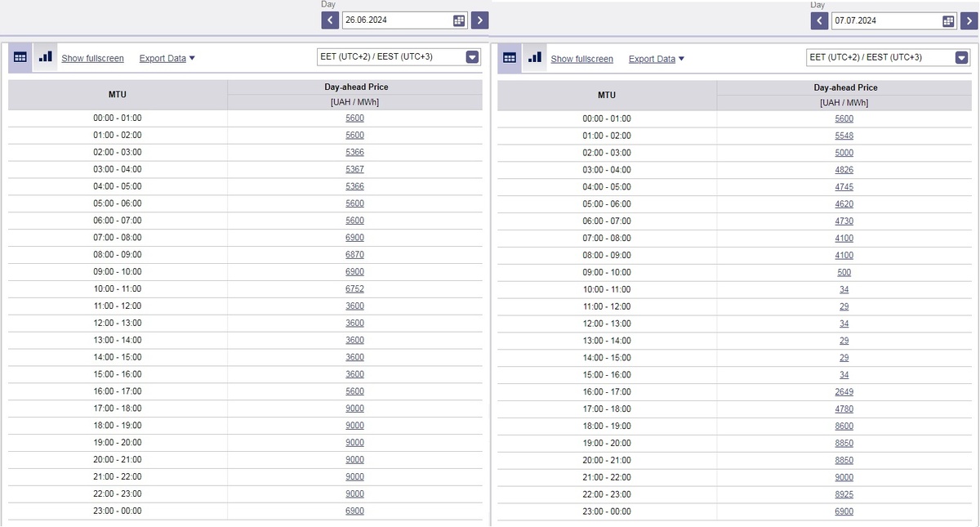Go to previous day in the 26.06.2024 panel
This screenshot has height=527, width=980.
coord(330,20)
